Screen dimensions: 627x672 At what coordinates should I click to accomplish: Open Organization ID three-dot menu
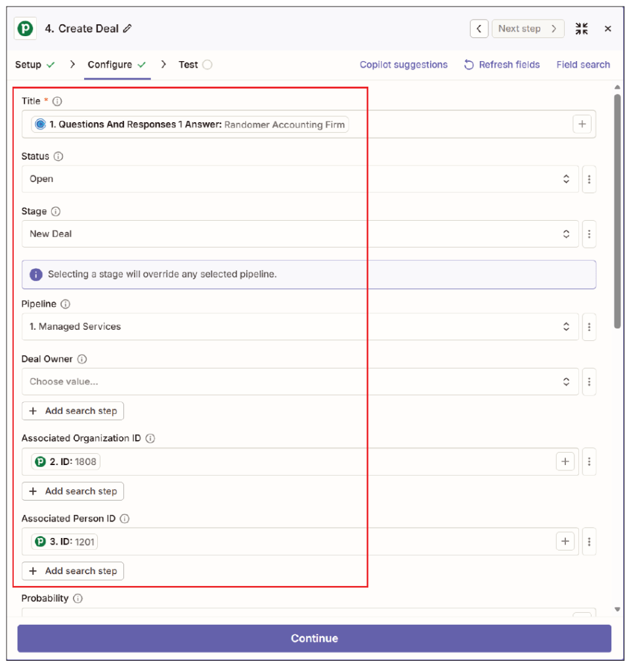point(589,462)
